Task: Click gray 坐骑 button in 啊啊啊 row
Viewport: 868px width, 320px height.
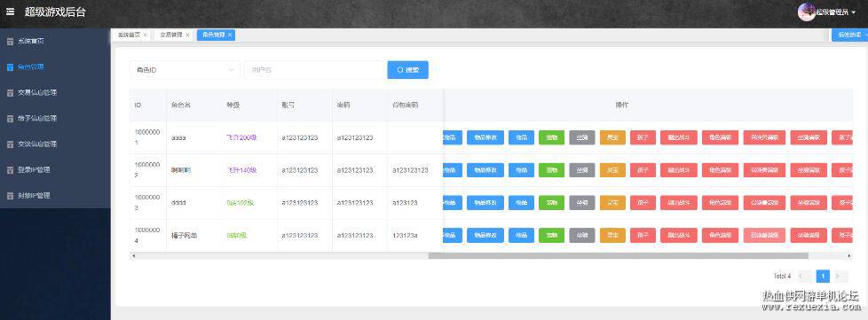Action: click(582, 170)
